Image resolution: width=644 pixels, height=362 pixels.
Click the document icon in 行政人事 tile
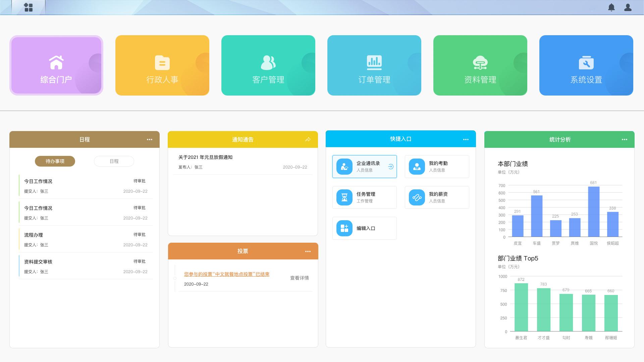click(x=162, y=63)
